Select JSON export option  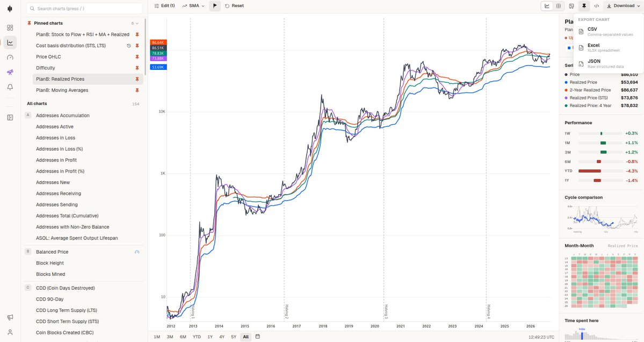[x=608, y=63]
